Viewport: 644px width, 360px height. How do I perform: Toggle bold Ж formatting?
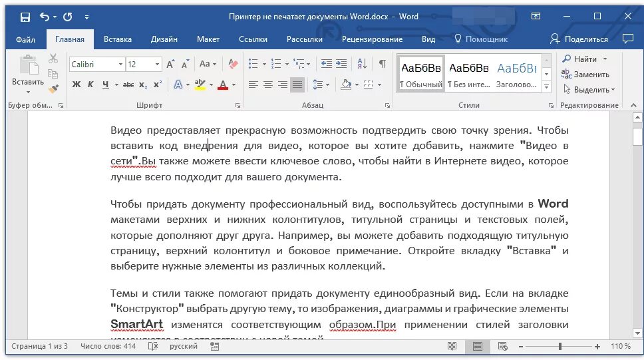pos(77,85)
